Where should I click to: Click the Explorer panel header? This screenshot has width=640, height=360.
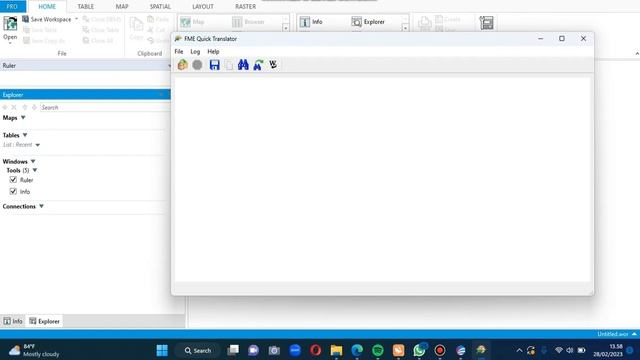coord(85,95)
